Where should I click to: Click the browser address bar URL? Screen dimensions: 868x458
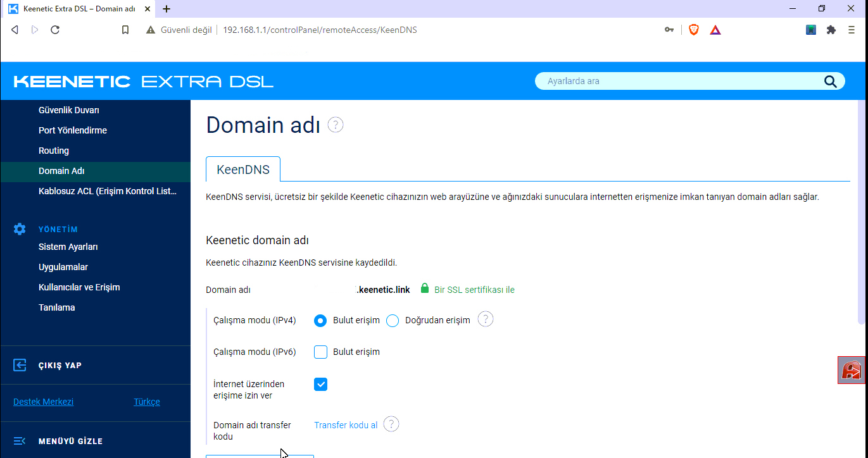tap(320, 30)
